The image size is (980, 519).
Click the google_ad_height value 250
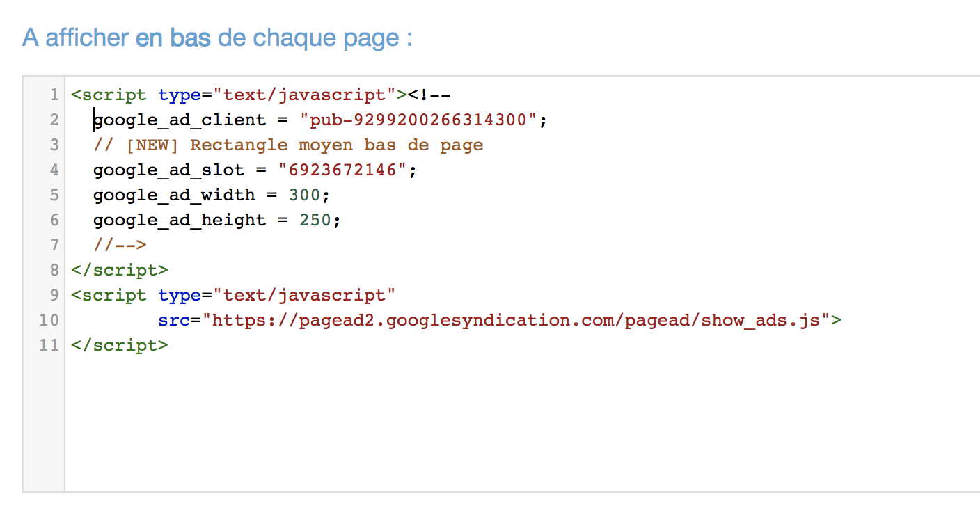[315, 220]
